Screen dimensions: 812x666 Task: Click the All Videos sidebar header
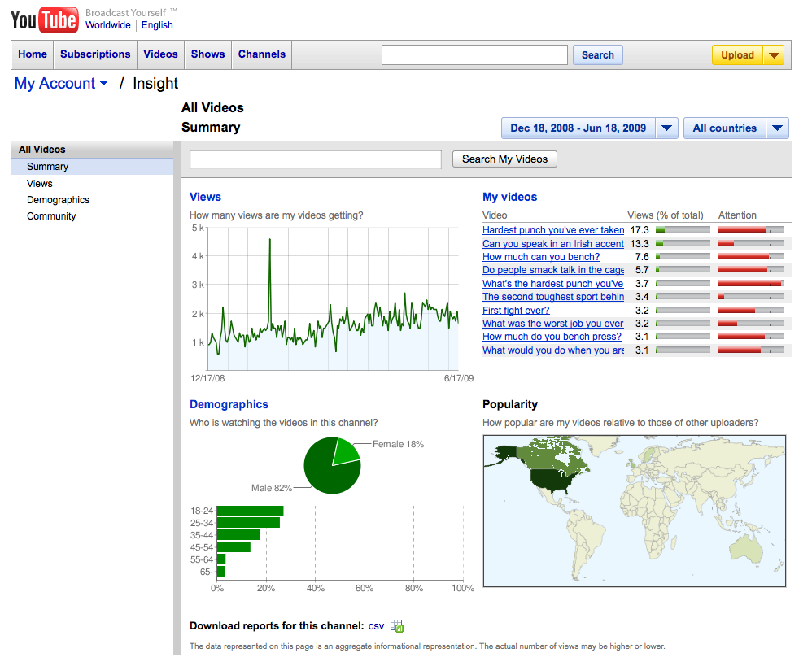point(92,150)
